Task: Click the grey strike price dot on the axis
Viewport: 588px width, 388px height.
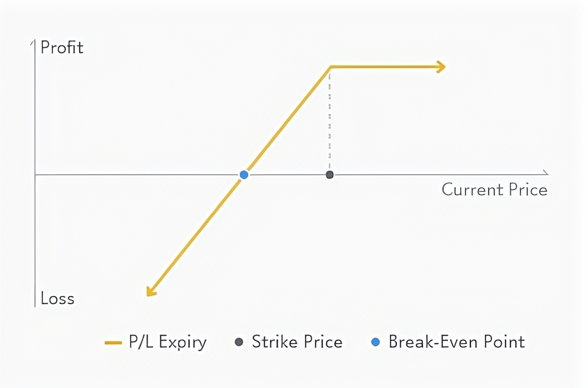Action: point(329,175)
